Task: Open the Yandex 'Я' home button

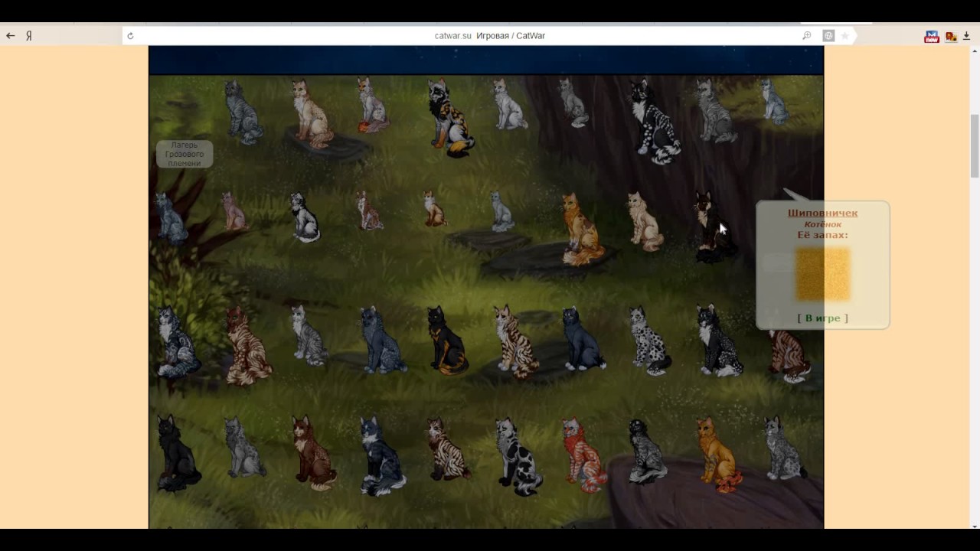Action: (x=29, y=35)
